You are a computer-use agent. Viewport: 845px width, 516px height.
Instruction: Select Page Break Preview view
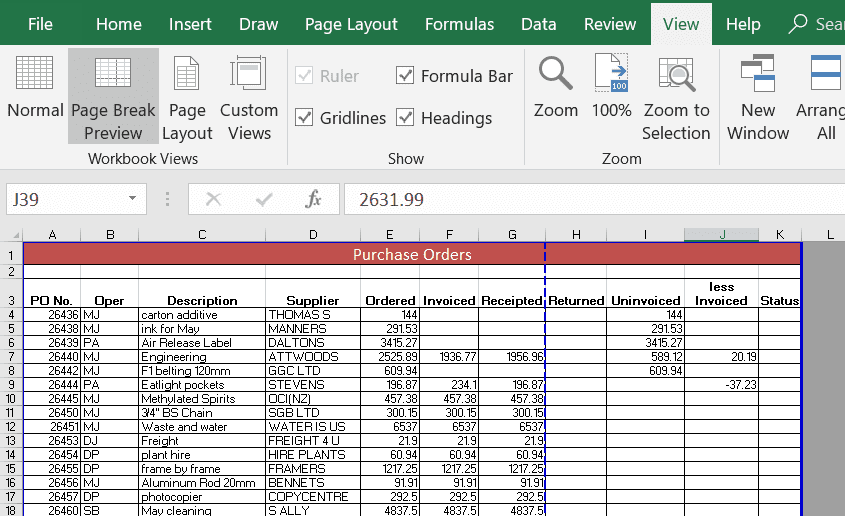coord(113,96)
